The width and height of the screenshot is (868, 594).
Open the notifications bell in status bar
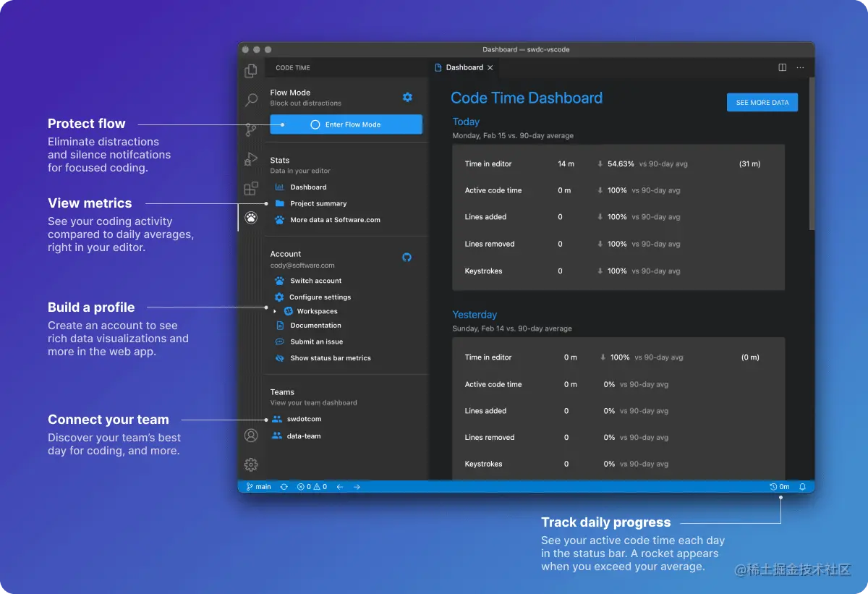pos(802,487)
